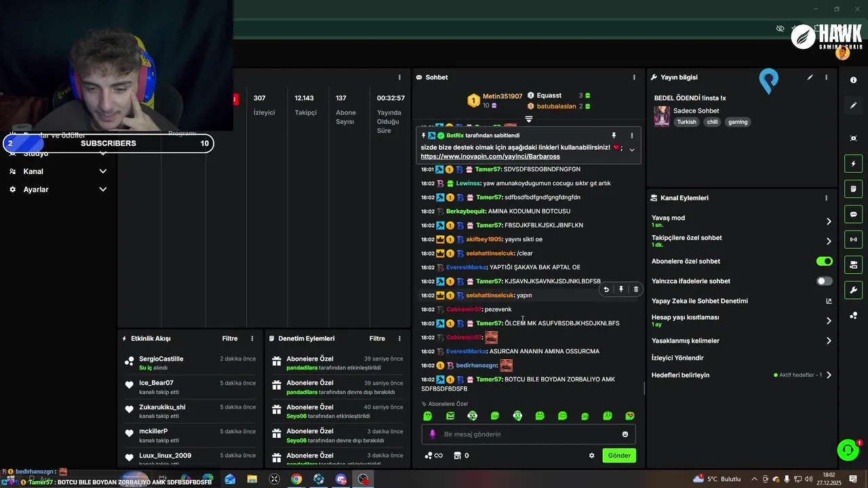The height and width of the screenshot is (488, 868).
Task: Open top gifter Metin351907 profile
Action: [502, 96]
